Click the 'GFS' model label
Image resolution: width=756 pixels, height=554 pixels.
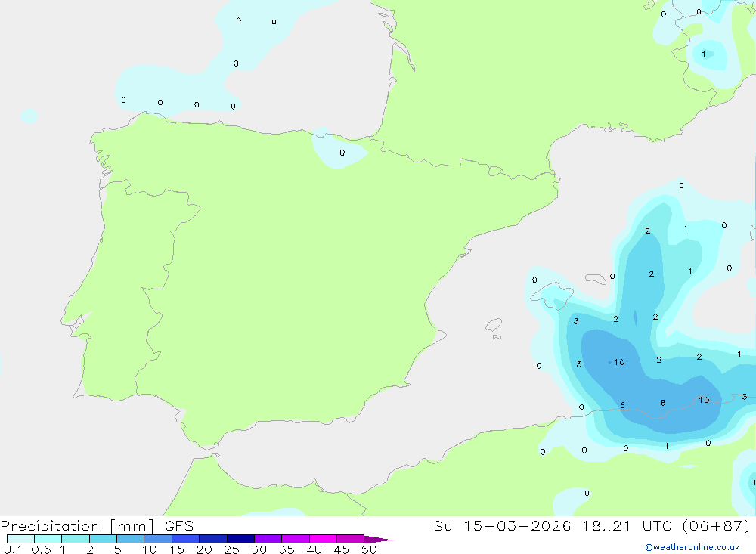pyautogui.click(x=179, y=526)
